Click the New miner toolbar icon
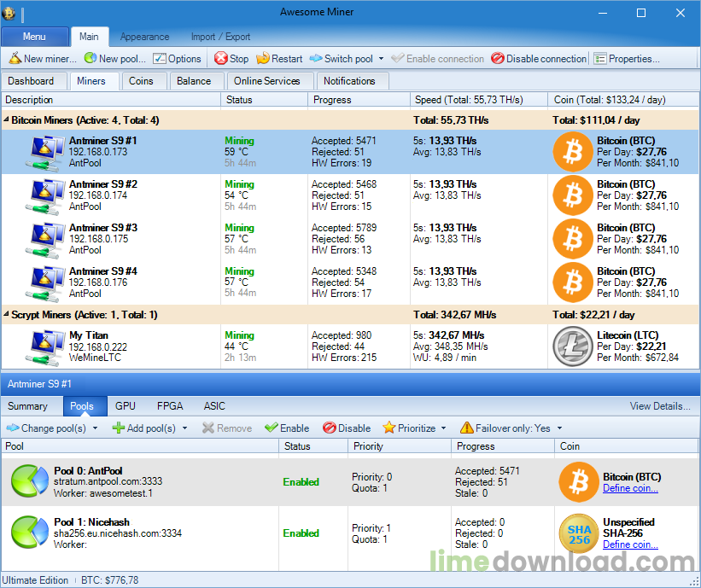The width and height of the screenshot is (701, 588). tap(15, 58)
